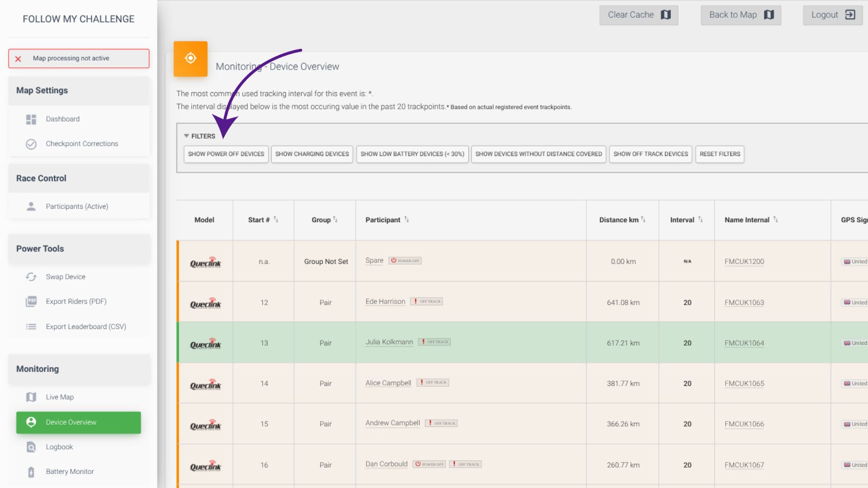Click the Checkpoint Corrections checkmark icon
Screen dimensions: 868x488
point(31,144)
